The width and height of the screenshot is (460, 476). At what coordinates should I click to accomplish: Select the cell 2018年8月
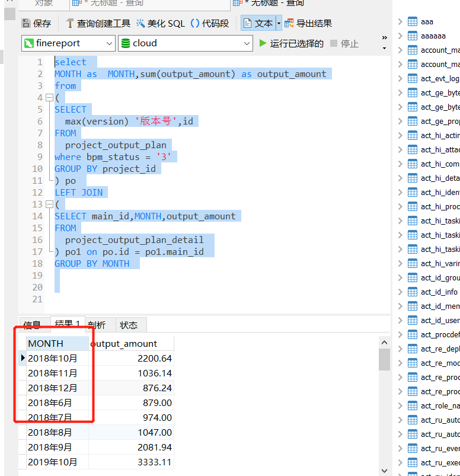tap(57, 432)
